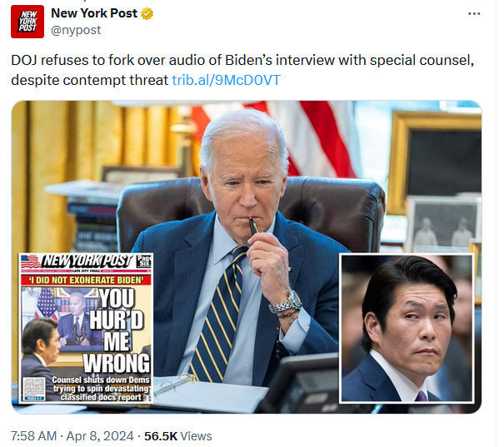Open the New York Post profile avatar
The height and width of the screenshot is (447, 504).
pos(27,22)
